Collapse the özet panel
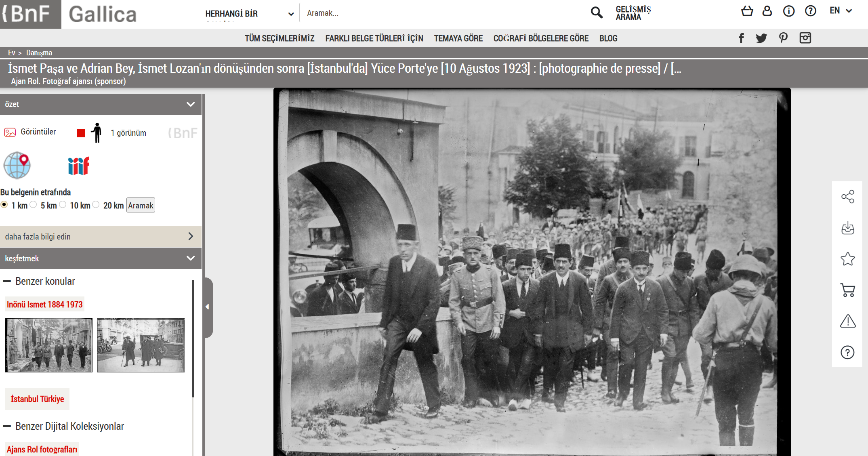 click(191, 104)
